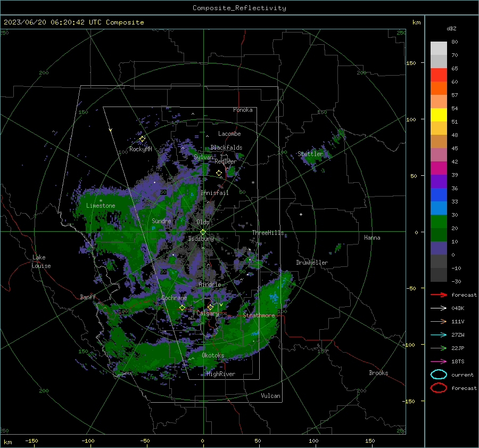Viewport: 479px width, 448px height.
Task: Click the Cochrane label
Action: 174,298
